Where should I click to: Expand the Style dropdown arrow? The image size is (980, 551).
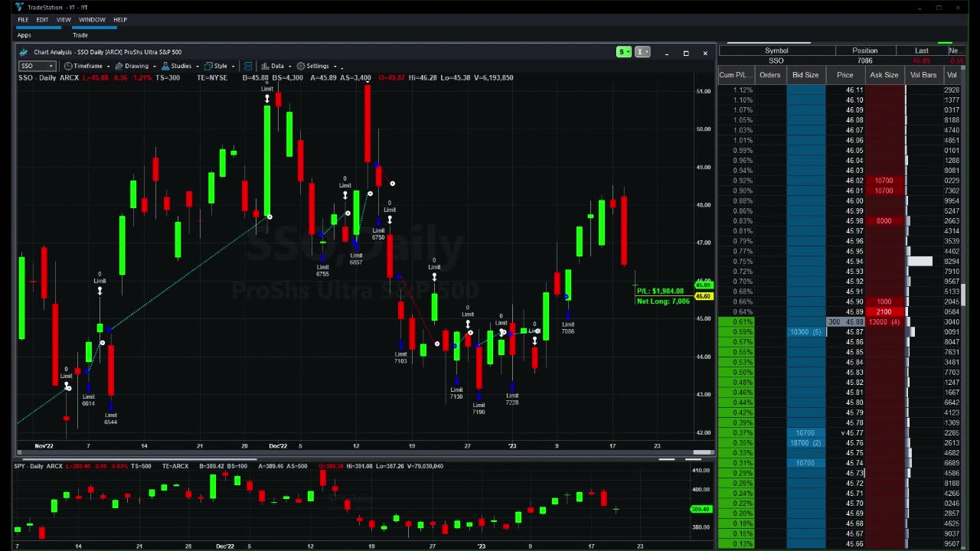click(x=233, y=67)
